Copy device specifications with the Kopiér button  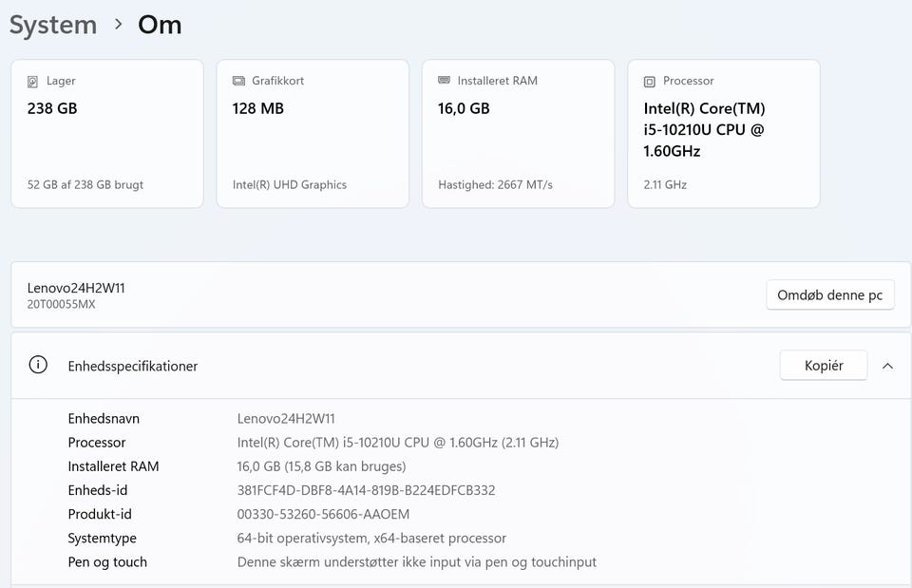(x=823, y=366)
